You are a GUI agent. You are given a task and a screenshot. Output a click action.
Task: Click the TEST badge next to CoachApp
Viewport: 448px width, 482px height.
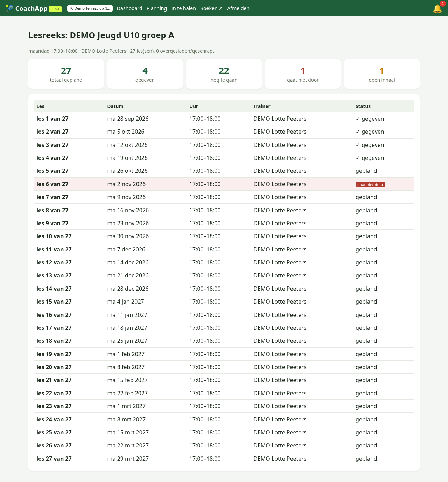point(55,9)
